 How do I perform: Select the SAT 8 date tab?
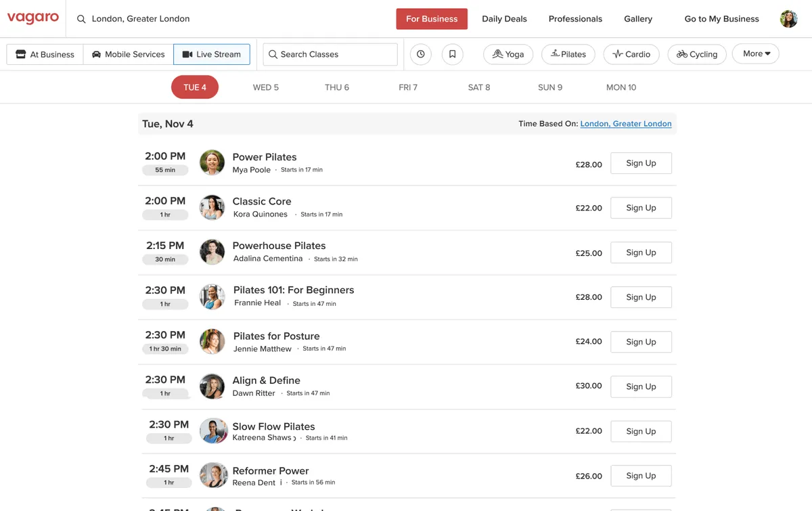(479, 87)
